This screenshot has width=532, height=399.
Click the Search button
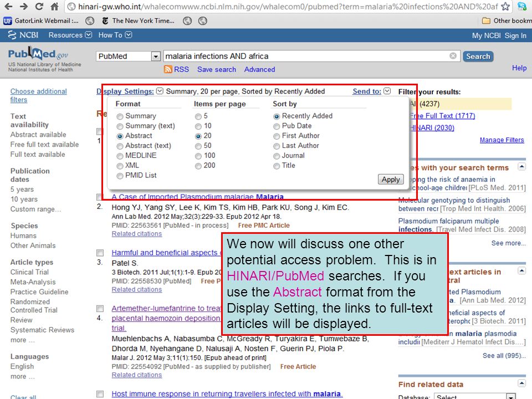[x=478, y=57]
